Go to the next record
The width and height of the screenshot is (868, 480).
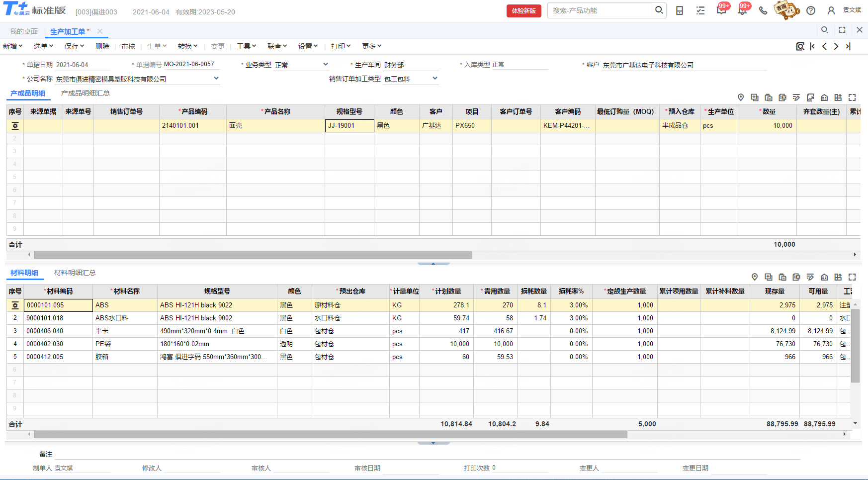[x=836, y=46]
